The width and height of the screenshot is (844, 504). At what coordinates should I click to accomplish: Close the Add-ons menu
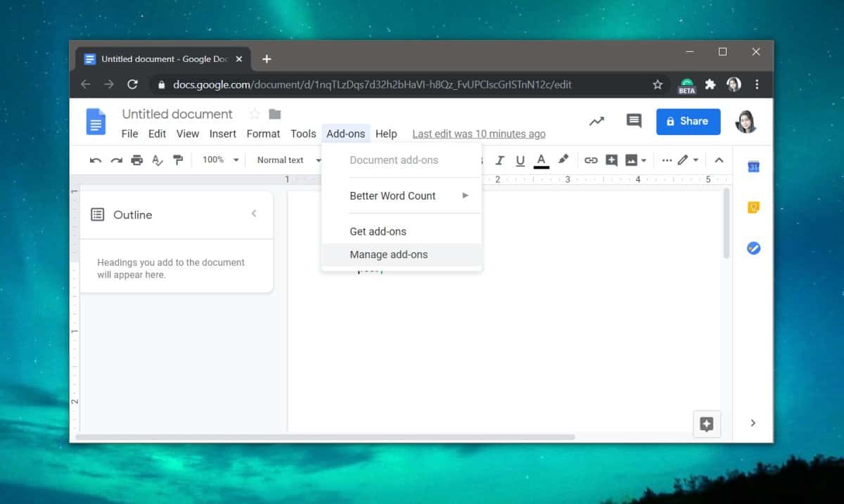click(x=346, y=134)
